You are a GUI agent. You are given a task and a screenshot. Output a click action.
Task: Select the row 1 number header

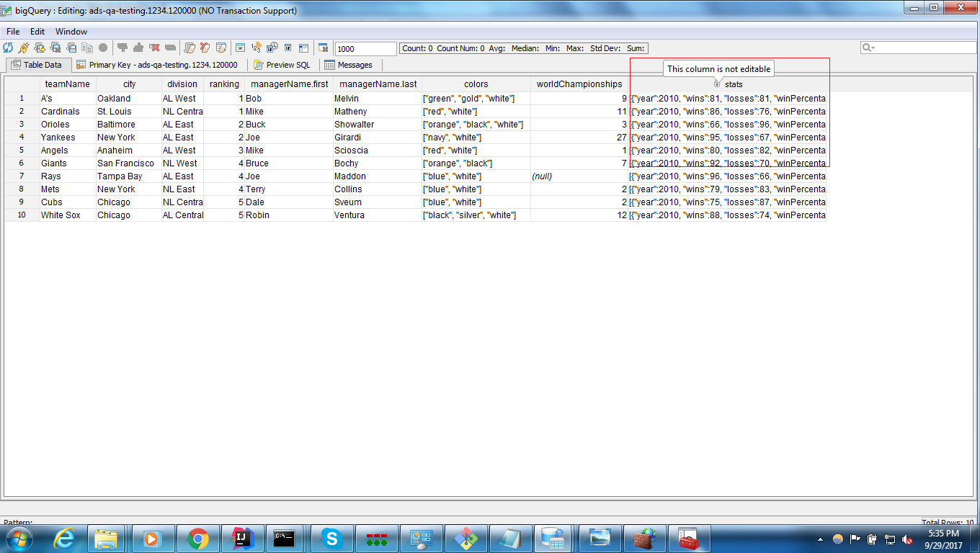coord(22,98)
